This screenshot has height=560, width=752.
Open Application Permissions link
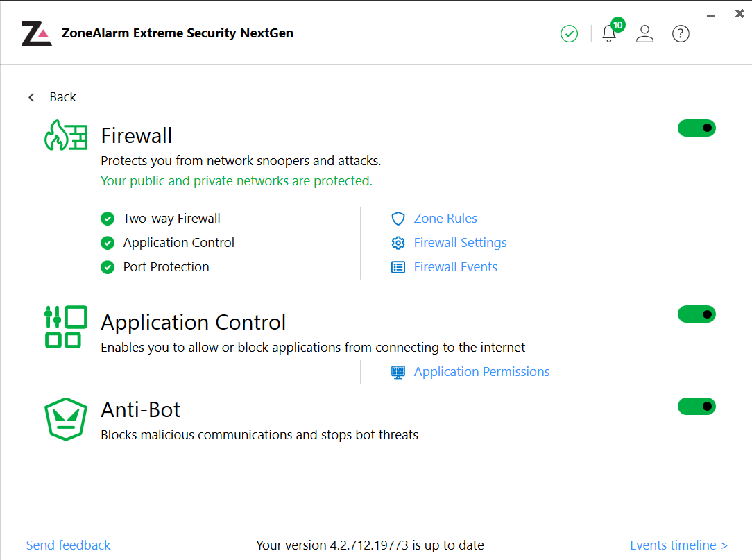coord(481,372)
